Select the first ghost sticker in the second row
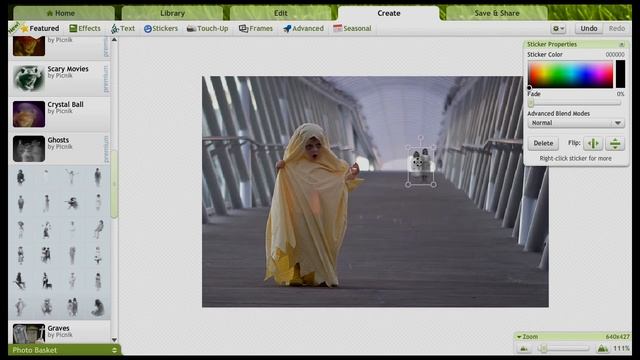This screenshot has width=640, height=360. [x=20, y=203]
